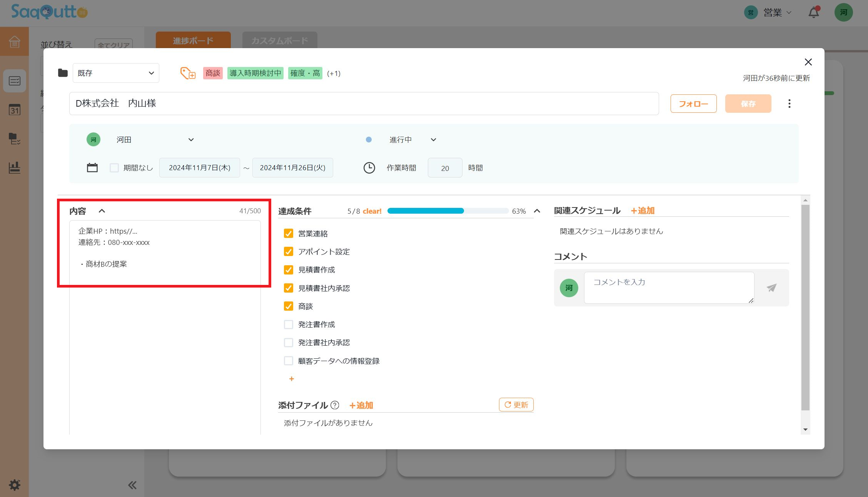Click the +追加 link next to 関連スケジュール
The image size is (868, 497).
[642, 211]
